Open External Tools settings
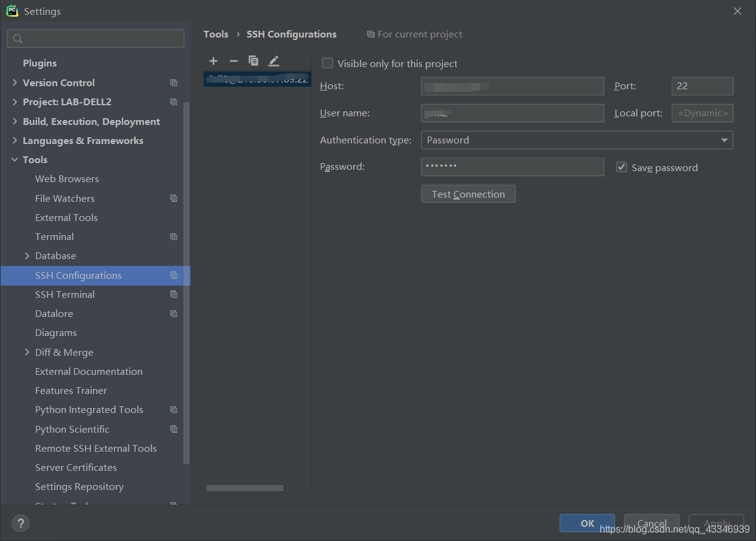756x541 pixels. click(66, 217)
